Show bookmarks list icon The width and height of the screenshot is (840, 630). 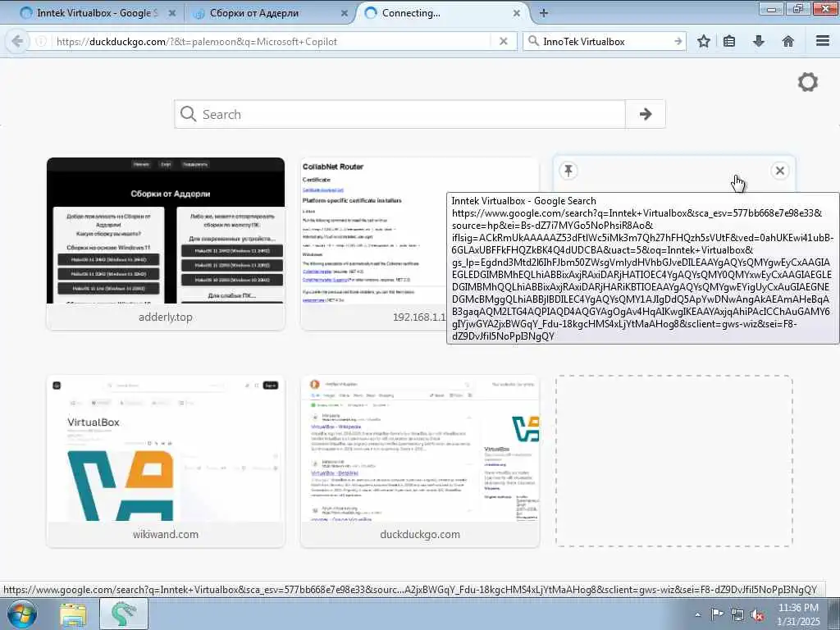point(729,41)
